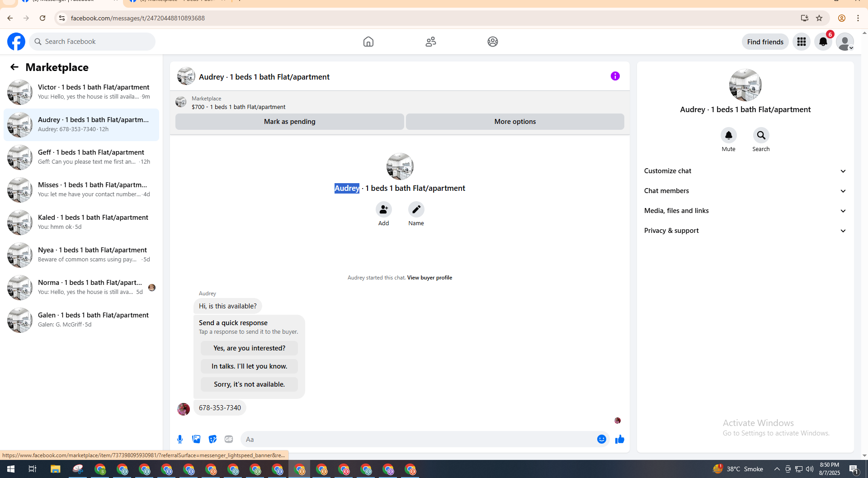Screen dimensions: 868x478
Task: Open Victor's apartment conversation
Action: pos(81,92)
